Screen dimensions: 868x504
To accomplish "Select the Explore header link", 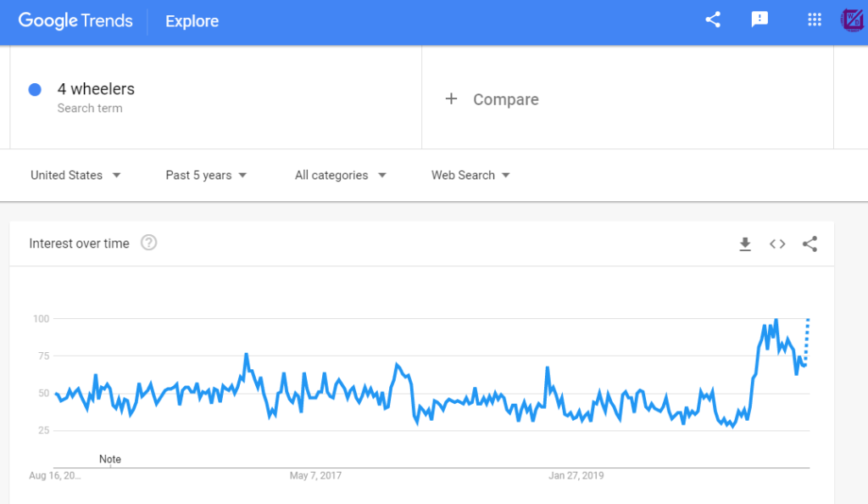I will click(x=192, y=21).
